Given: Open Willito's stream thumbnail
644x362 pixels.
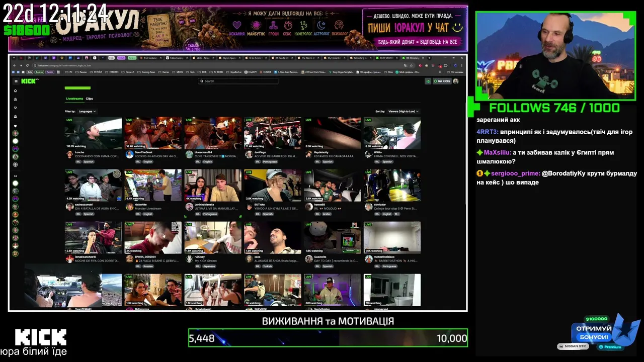Looking at the screenshot, I should [x=392, y=133].
